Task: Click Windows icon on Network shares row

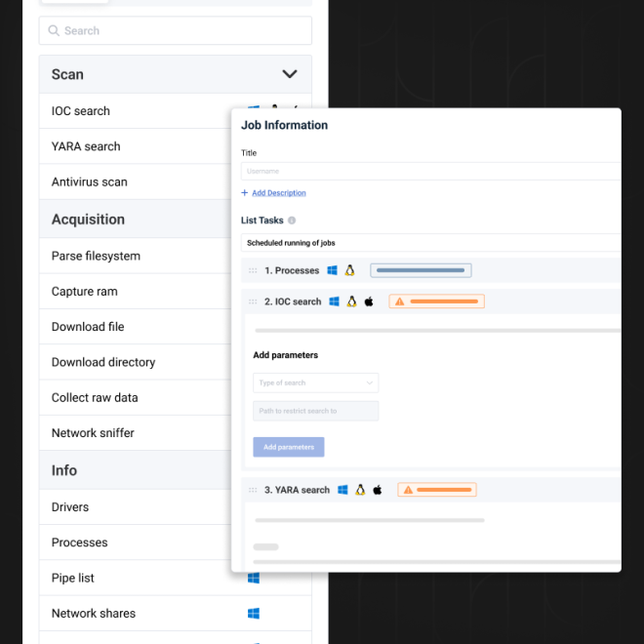Action: tap(254, 613)
